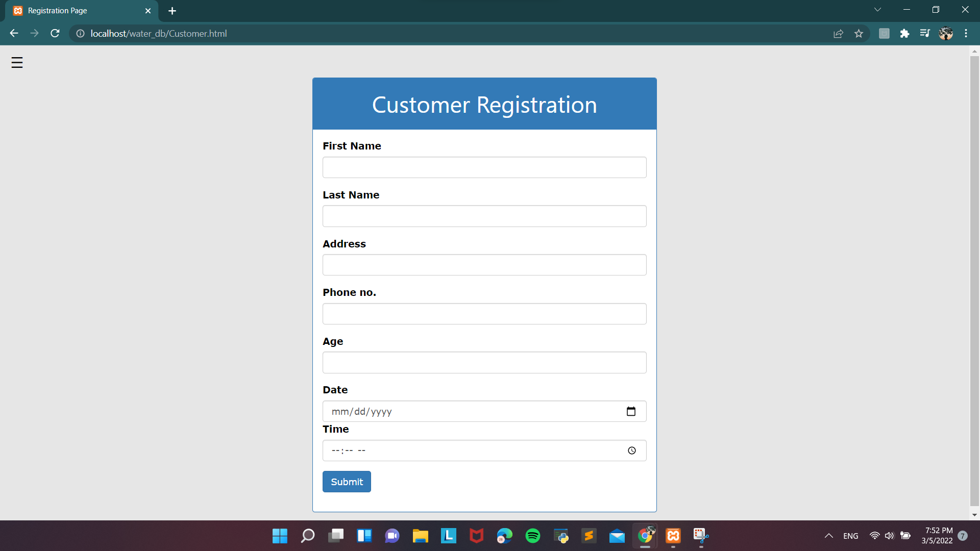Open the Date field calendar picker
Image resolution: width=980 pixels, height=551 pixels.
(x=631, y=411)
